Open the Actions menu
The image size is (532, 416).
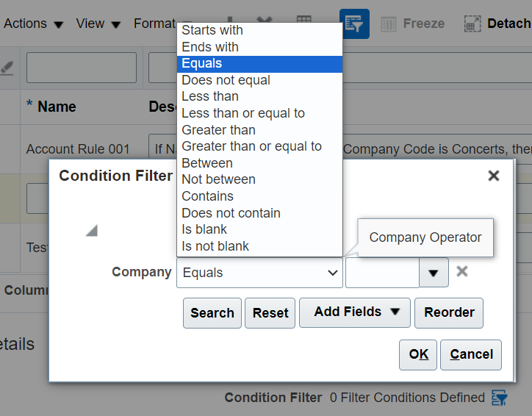tap(33, 24)
